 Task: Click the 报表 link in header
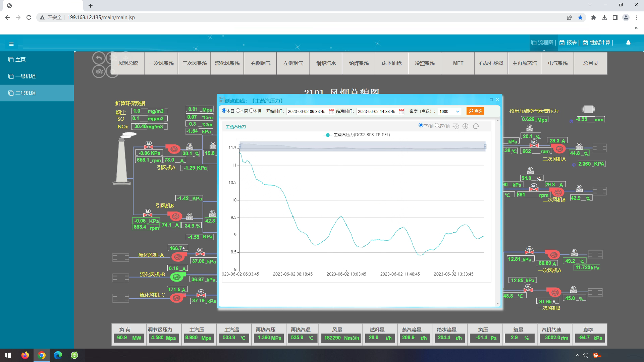click(x=571, y=43)
